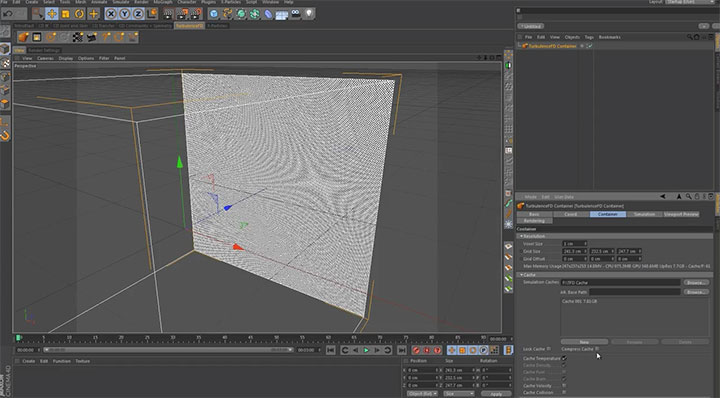This screenshot has height=398, width=720.
Task: Click Browse next to Alt. Base Path
Action: point(696,292)
